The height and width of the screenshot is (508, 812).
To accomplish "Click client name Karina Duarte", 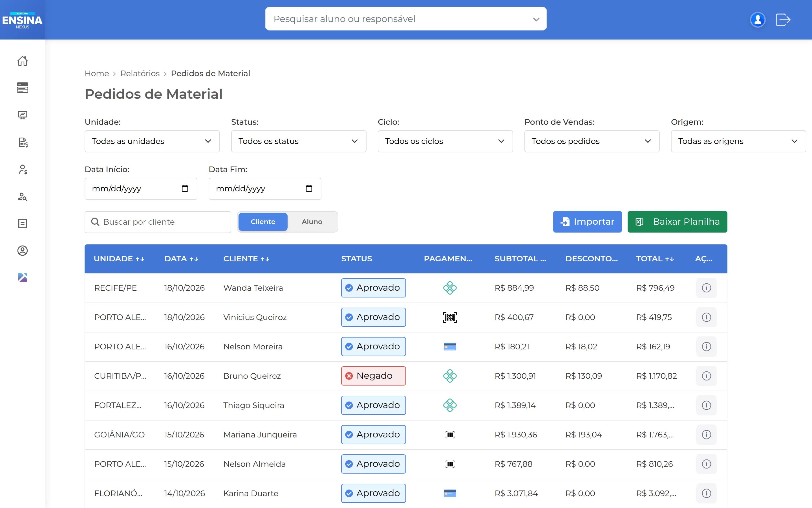I will coord(251,493).
